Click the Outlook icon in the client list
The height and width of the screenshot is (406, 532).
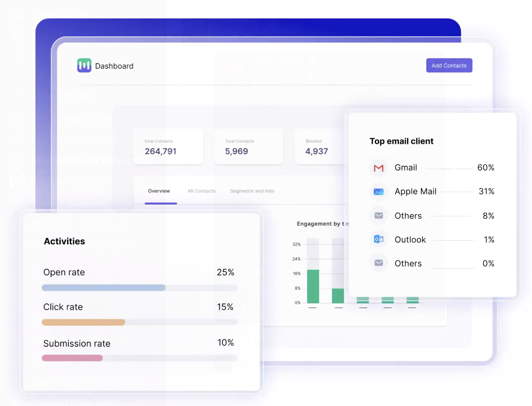coord(379,239)
